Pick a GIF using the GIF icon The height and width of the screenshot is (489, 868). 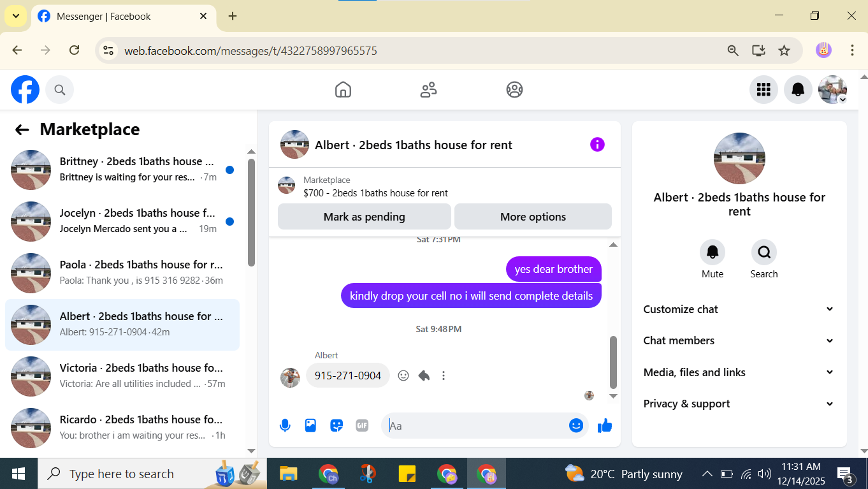click(x=362, y=426)
